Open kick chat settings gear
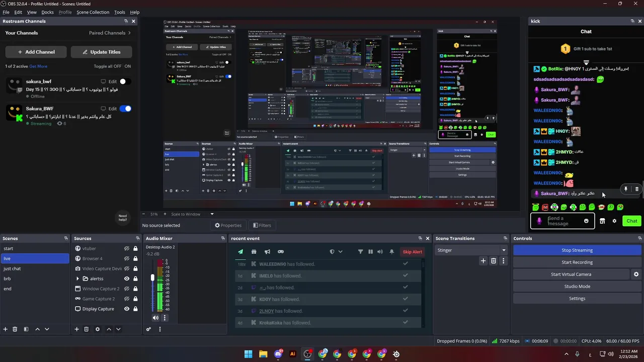The image size is (644, 362). point(614,221)
